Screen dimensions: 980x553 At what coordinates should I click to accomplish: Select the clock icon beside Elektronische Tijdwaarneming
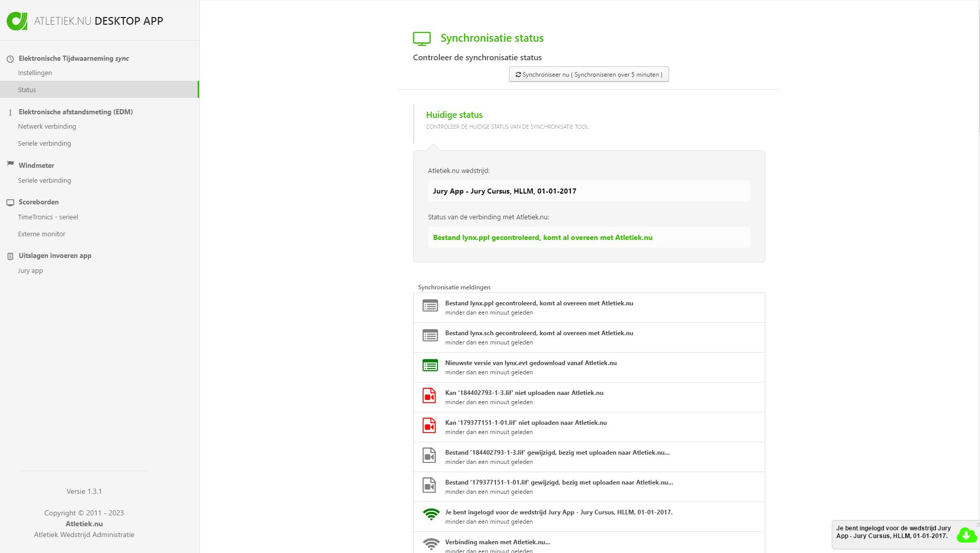point(10,59)
